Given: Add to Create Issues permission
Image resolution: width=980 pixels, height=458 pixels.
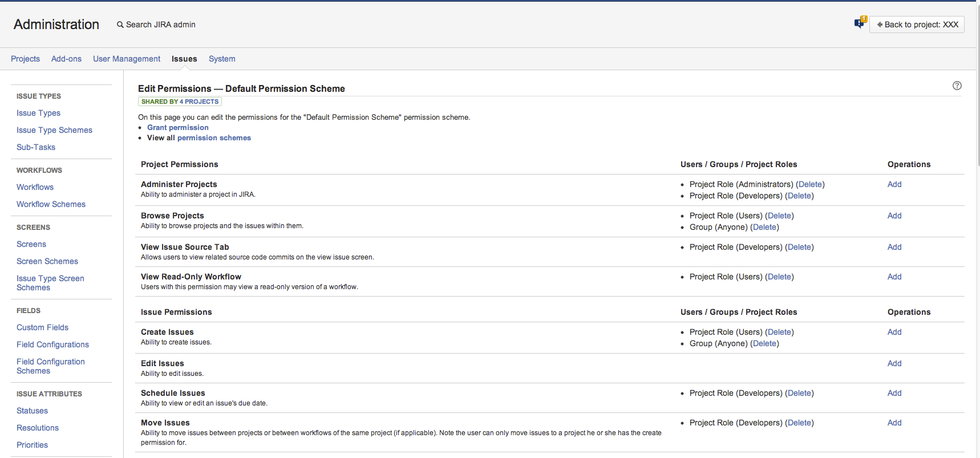Looking at the screenshot, I should tap(894, 332).
